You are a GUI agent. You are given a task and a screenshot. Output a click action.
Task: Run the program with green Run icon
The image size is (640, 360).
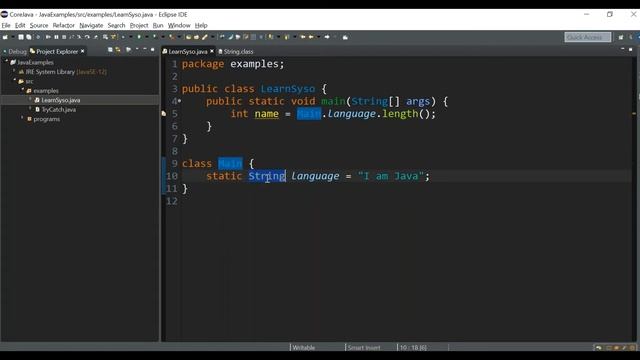point(139,37)
